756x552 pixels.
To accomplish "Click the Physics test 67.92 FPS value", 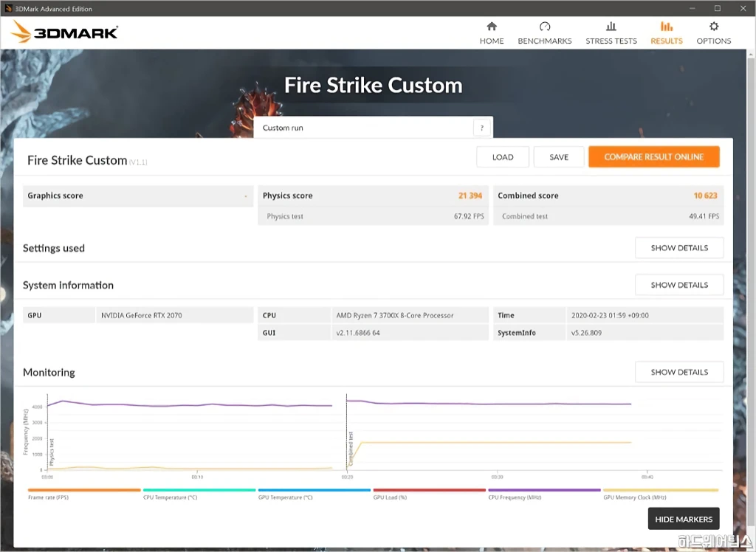I will [469, 216].
